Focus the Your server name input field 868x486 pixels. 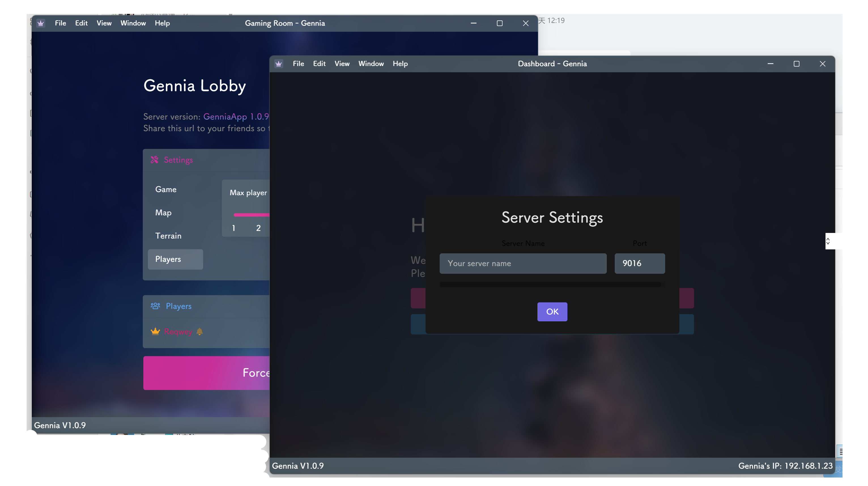523,264
